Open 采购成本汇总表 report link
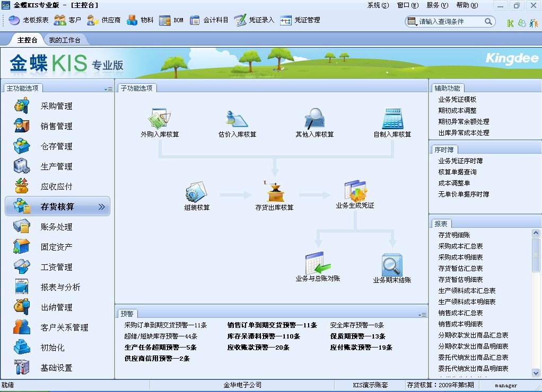 pos(460,246)
